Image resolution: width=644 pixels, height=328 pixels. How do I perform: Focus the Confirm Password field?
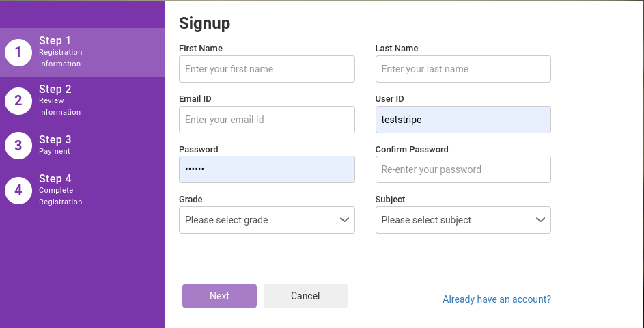coord(463,169)
